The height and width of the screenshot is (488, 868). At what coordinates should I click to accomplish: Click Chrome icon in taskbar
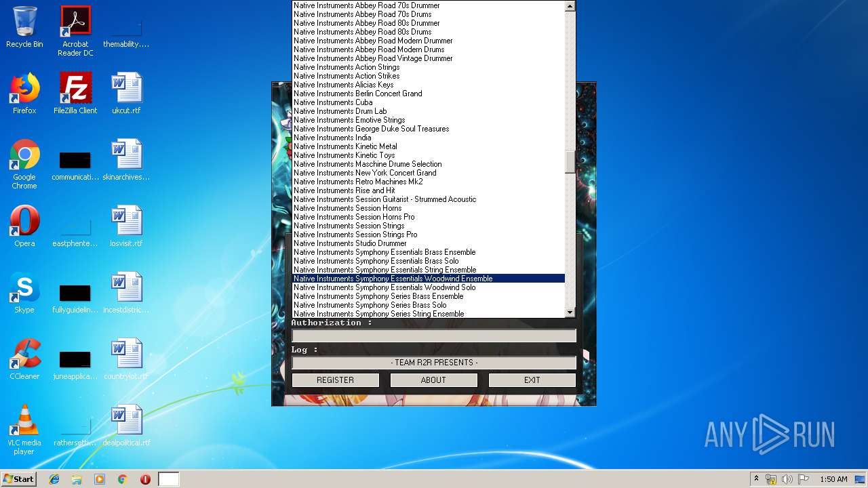tap(123, 479)
